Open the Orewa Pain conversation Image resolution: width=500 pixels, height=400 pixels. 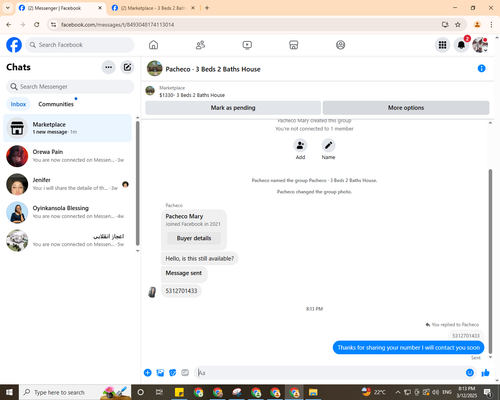[67, 156]
